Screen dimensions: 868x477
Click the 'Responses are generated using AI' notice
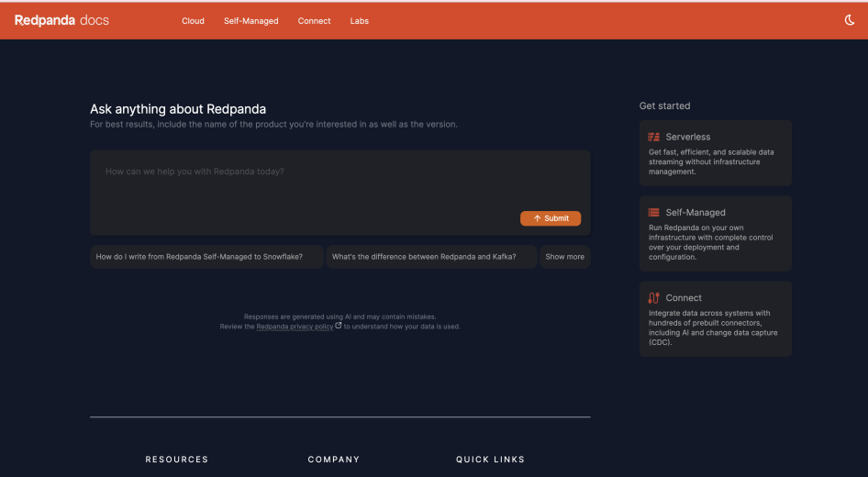(x=339, y=317)
